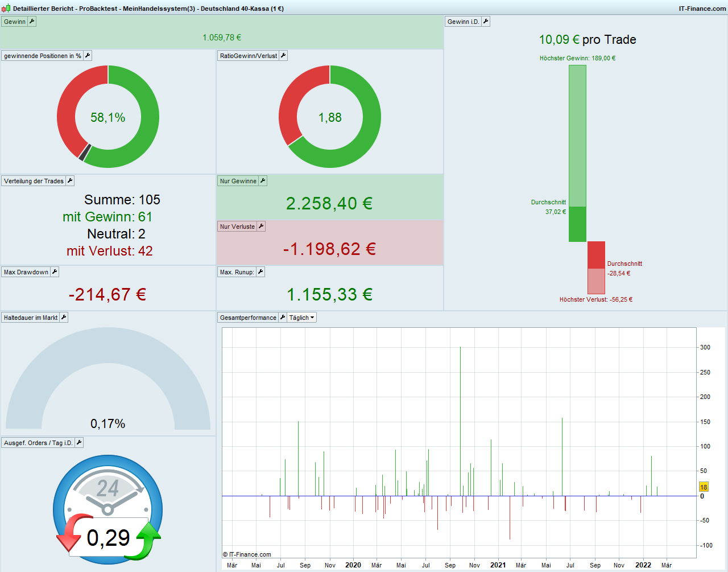This screenshot has width=728, height=572.
Task: Open settings wrench for Nur Gewinne
Action: click(x=263, y=181)
